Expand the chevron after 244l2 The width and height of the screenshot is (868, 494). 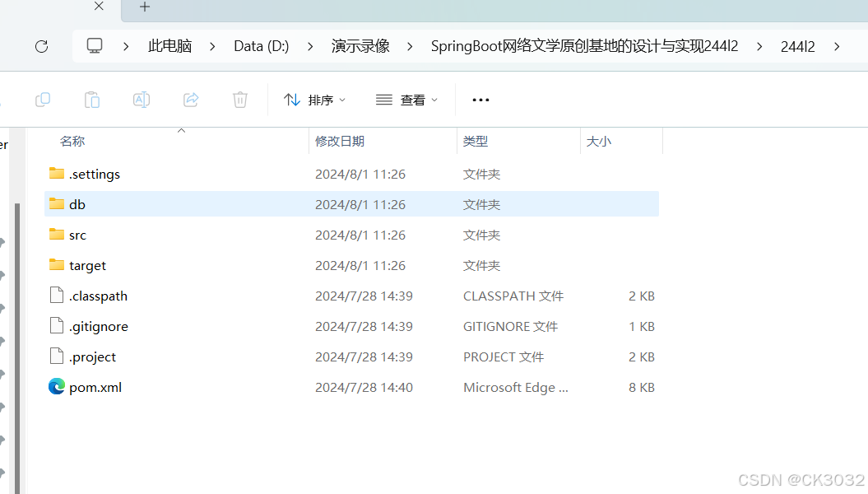[837, 47]
